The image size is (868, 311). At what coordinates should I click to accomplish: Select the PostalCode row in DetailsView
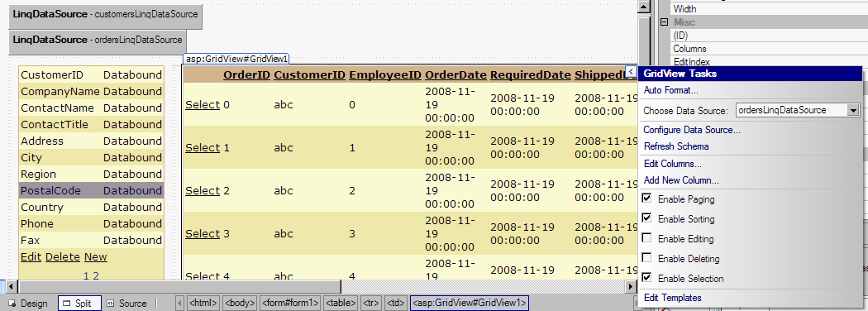(x=91, y=191)
